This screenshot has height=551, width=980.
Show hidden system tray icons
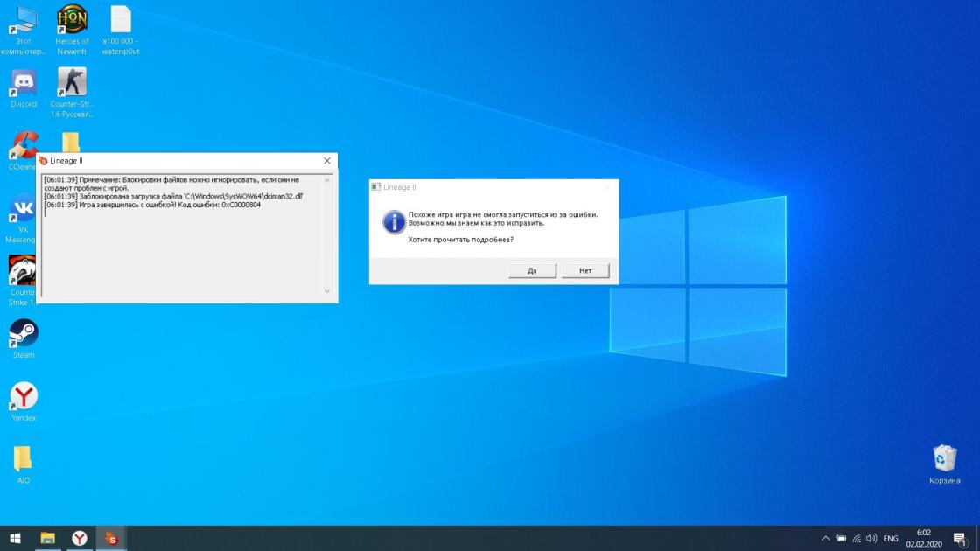coord(825,538)
